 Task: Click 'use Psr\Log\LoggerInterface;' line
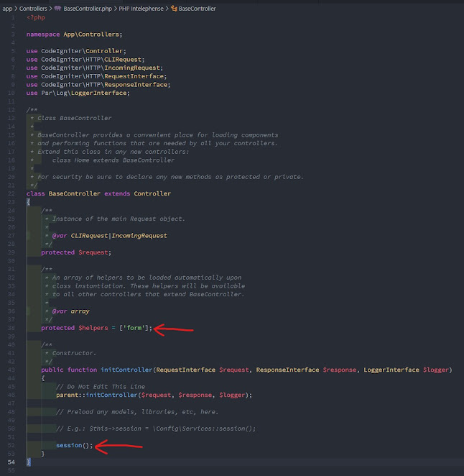pyautogui.click(x=78, y=93)
